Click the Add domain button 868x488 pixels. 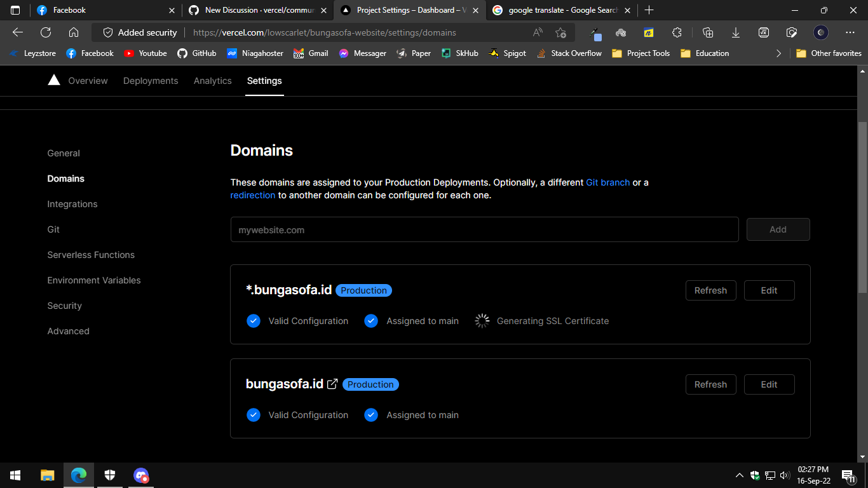[778, 229]
